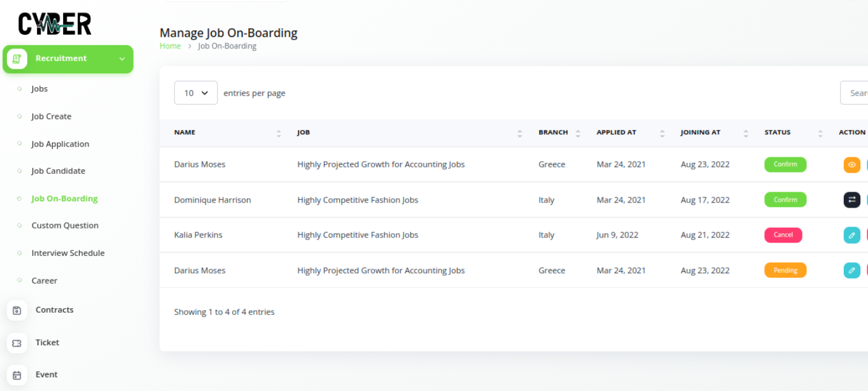Click the Cancel status badge for Kalia Perkins

[x=783, y=235]
